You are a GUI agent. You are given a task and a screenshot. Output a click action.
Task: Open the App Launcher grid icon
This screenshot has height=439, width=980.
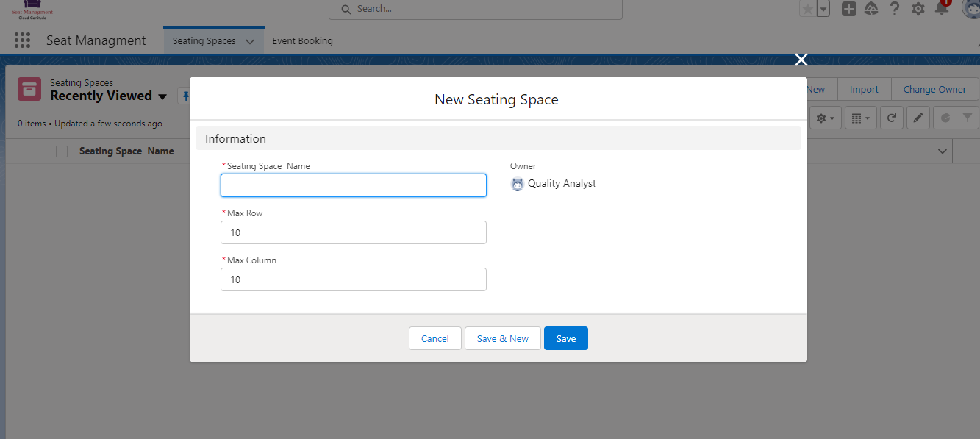coord(22,40)
